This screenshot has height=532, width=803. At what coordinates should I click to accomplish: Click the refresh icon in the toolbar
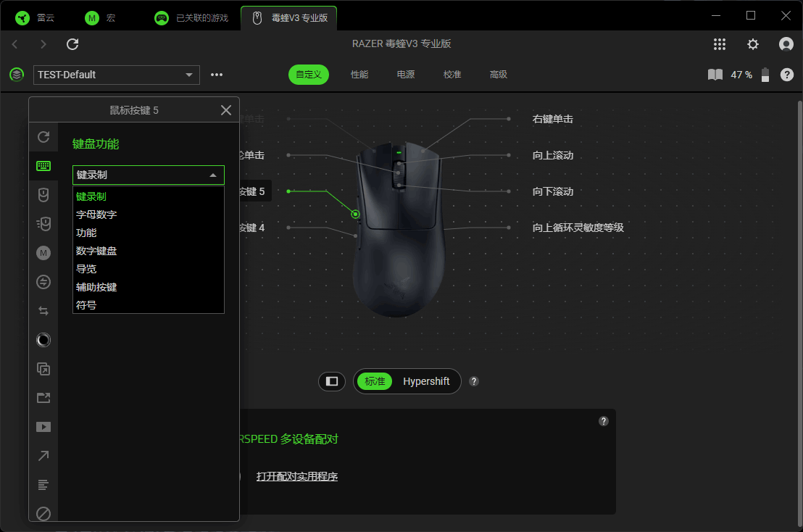(x=72, y=44)
